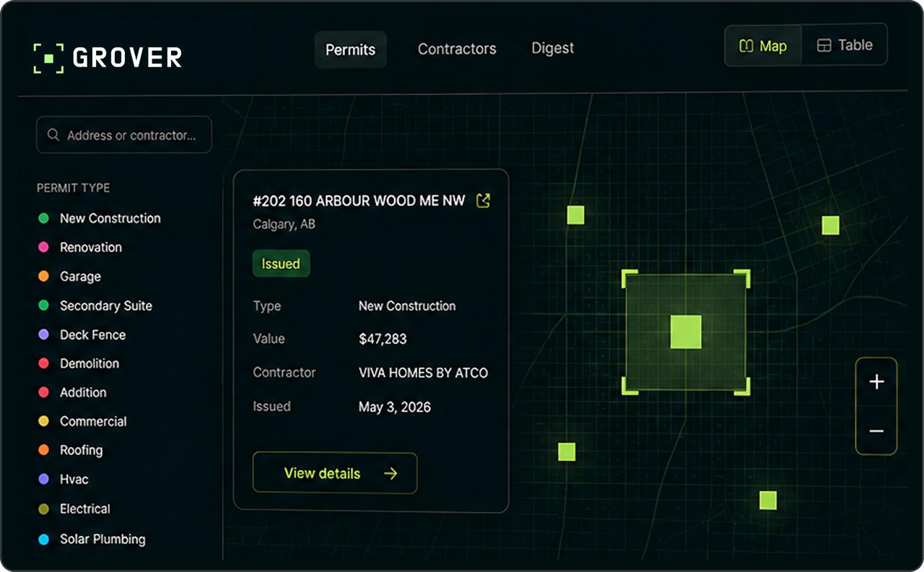Filter by Addition permit type
Image resolution: width=924 pixels, height=572 pixels.
click(72, 392)
